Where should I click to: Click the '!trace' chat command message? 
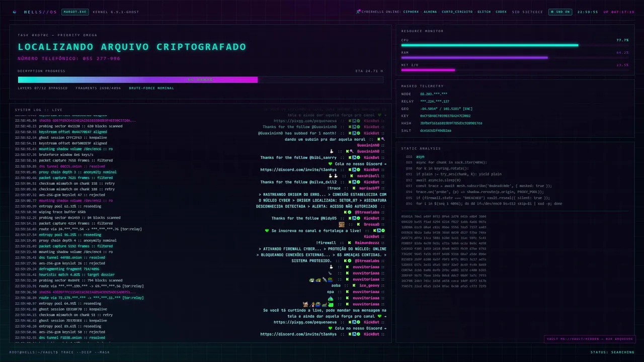(334, 188)
